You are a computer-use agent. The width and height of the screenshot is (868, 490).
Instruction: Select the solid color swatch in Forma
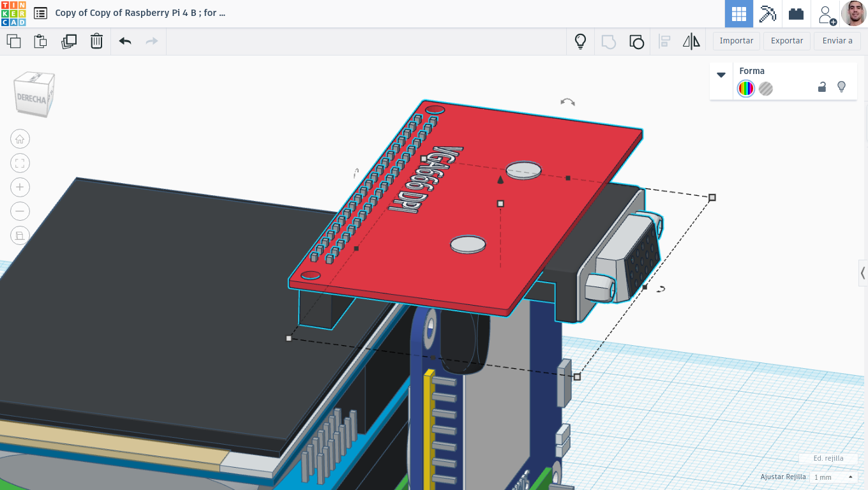(x=746, y=89)
